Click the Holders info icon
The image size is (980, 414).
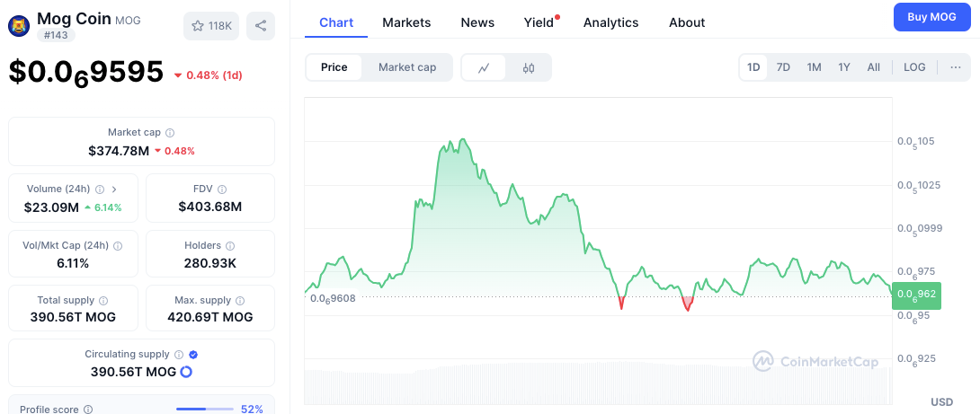(230, 245)
